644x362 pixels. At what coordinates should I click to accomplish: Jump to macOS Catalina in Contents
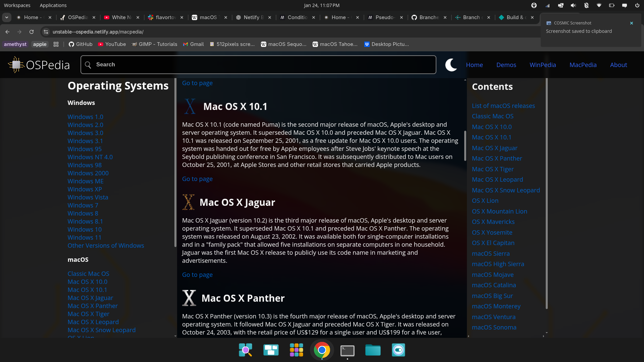494,285
